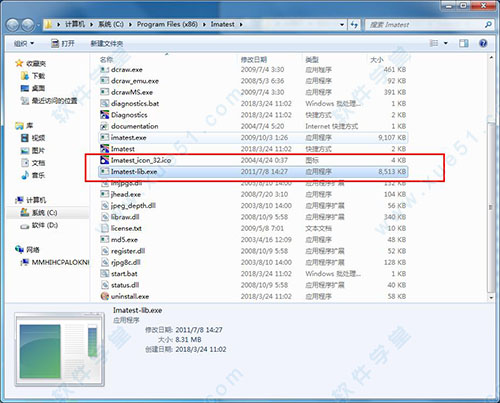Open the help question-mark icon
Viewport: 500px width, 403px height.
click(483, 43)
